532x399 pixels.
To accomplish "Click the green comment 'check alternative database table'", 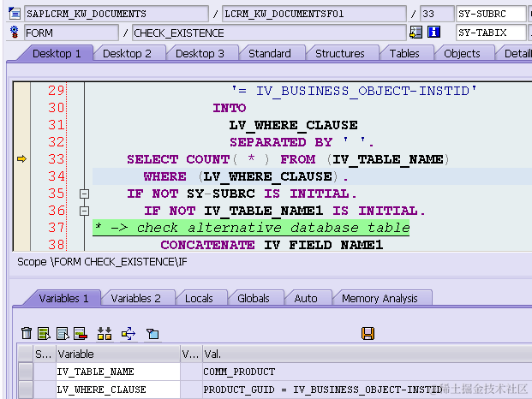I will (251, 228).
